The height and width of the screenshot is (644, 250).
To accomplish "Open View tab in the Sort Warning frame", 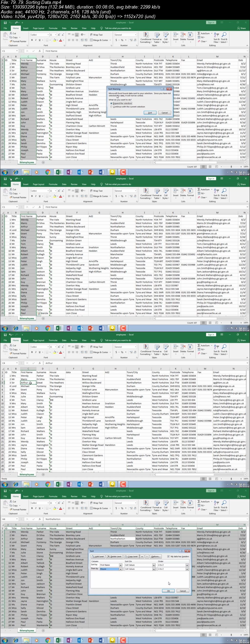I will 84,28.
